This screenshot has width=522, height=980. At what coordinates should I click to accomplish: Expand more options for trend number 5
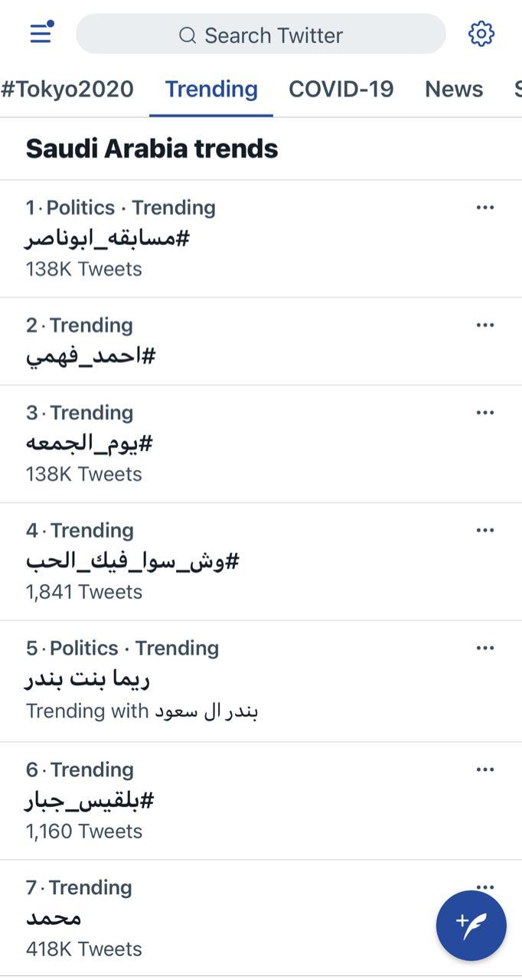pos(484,648)
